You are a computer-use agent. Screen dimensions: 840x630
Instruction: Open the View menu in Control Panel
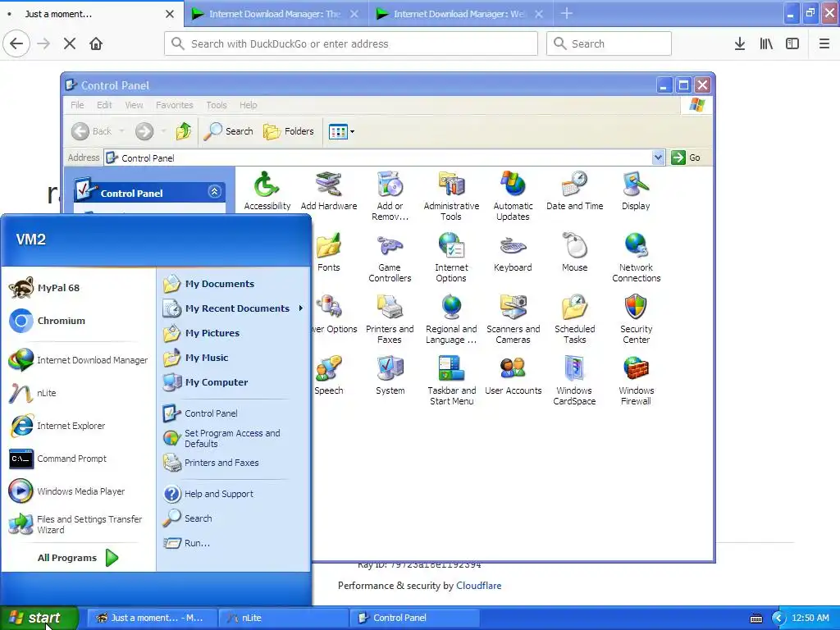point(134,105)
